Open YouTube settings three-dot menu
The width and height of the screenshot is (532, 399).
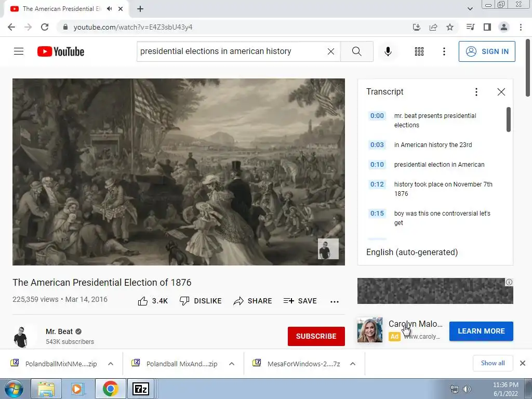[x=444, y=51]
